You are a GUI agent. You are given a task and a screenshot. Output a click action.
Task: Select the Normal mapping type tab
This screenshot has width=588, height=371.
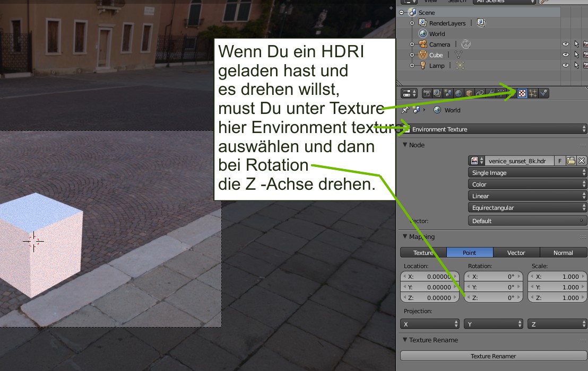click(x=563, y=253)
